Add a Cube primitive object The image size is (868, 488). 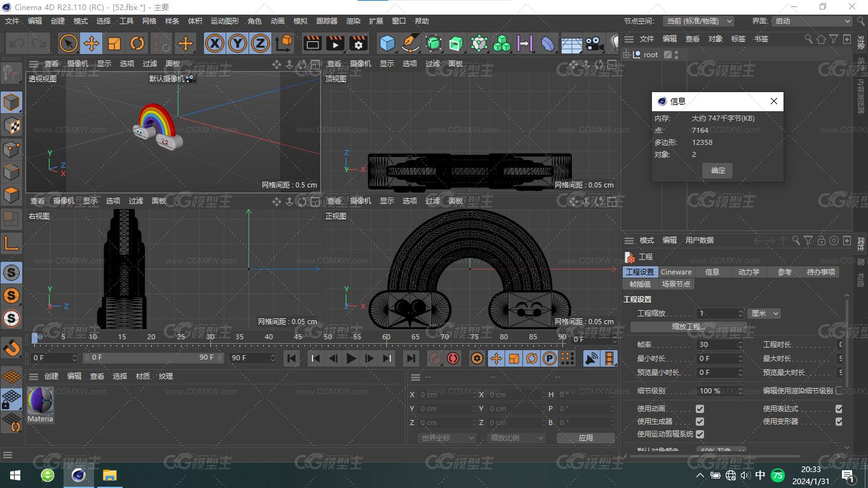click(x=387, y=43)
